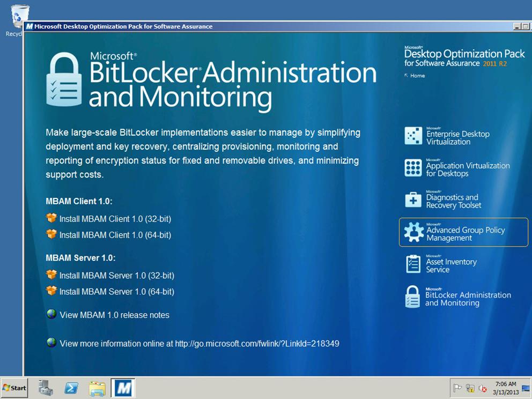
Task: Return to Home in the sidebar
Action: pyautogui.click(x=415, y=76)
